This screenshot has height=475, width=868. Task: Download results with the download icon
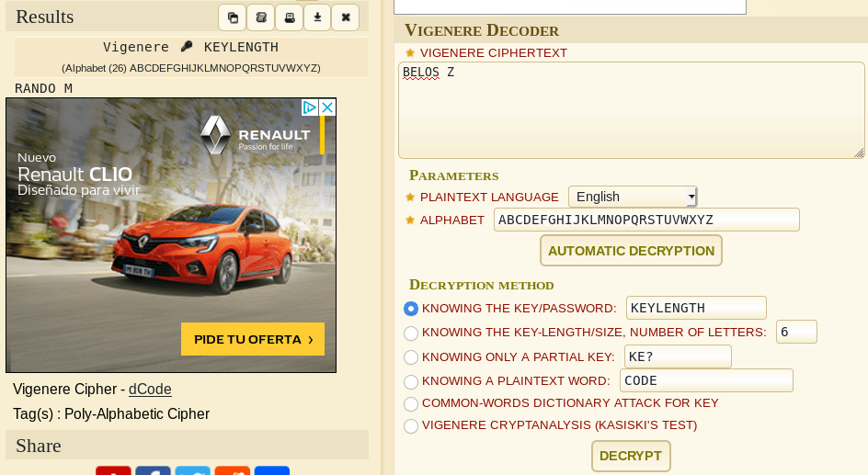tap(317, 17)
